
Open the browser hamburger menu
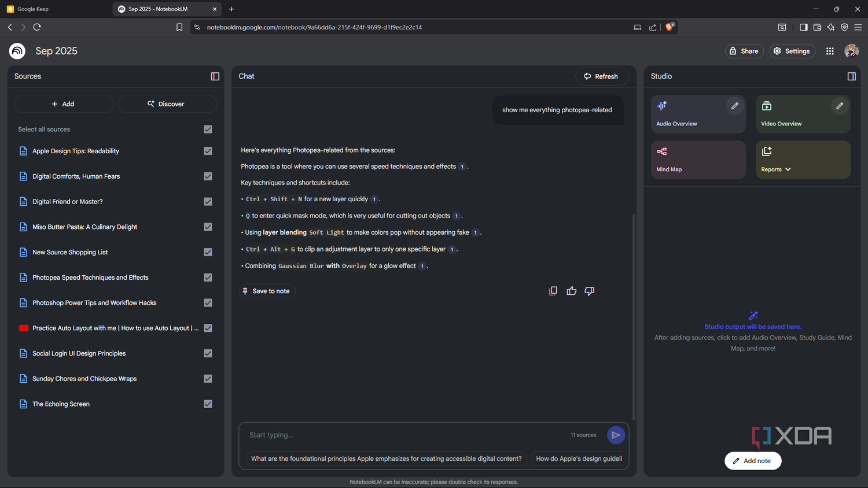point(858,27)
